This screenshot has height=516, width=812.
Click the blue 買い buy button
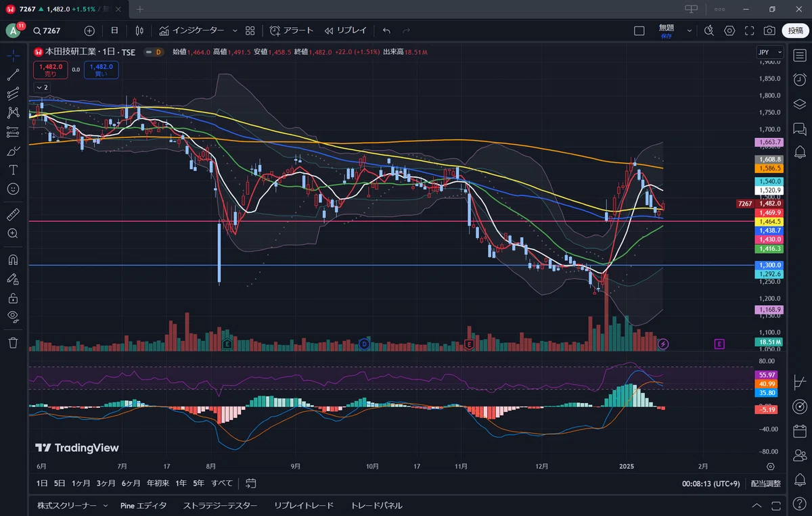(x=101, y=70)
